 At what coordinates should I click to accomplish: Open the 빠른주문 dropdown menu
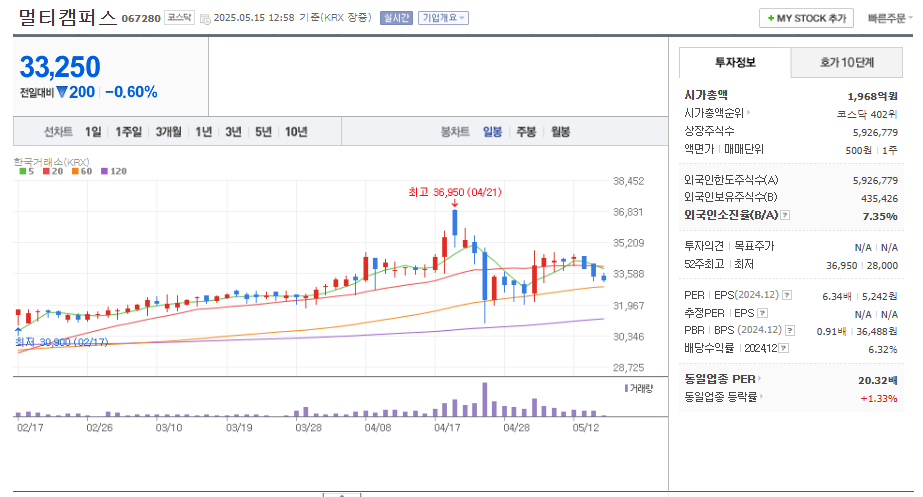pyautogui.click(x=889, y=18)
